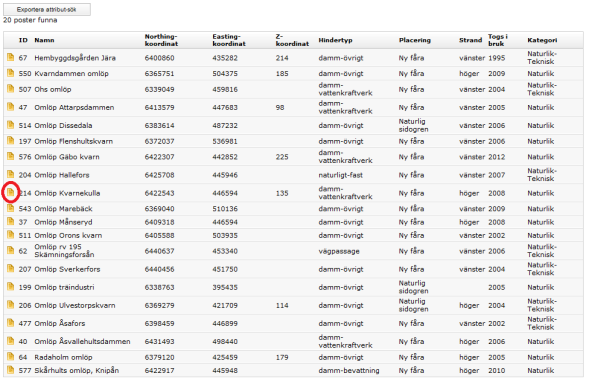Sort by Northing-koordinat column header
Viewport: 589px width, 382px height.
pos(161,40)
